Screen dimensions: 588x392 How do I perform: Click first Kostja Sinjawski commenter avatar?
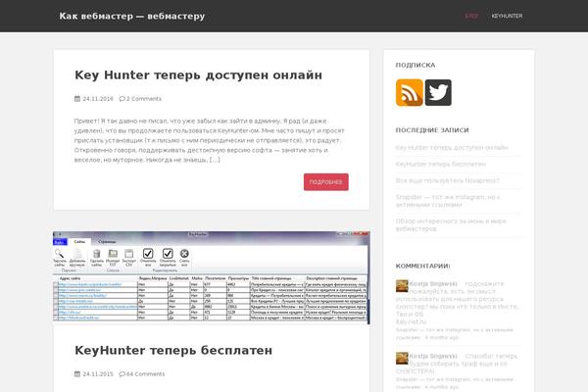402,286
